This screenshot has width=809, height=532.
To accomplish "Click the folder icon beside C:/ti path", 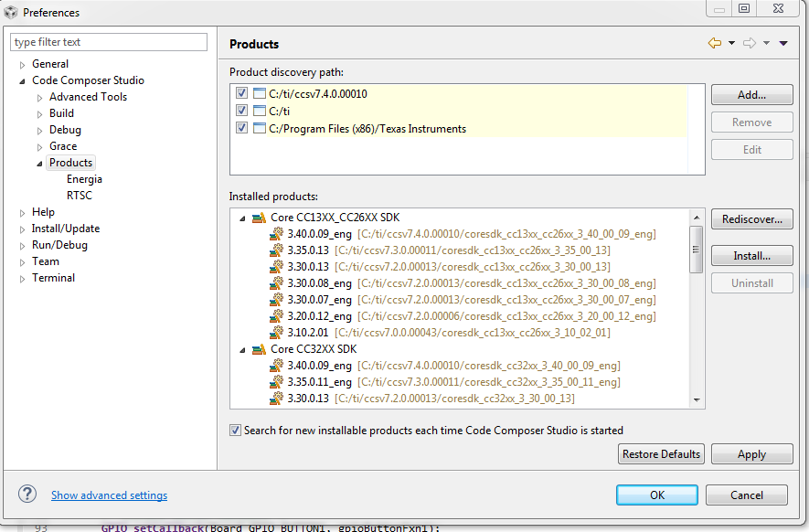I will (x=260, y=111).
